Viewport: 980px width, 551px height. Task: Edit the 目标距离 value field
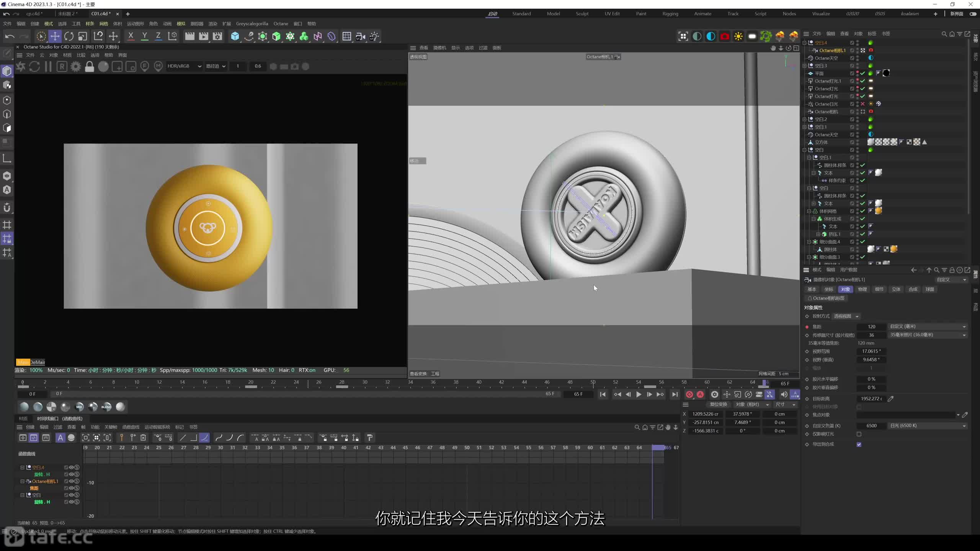coord(871,399)
